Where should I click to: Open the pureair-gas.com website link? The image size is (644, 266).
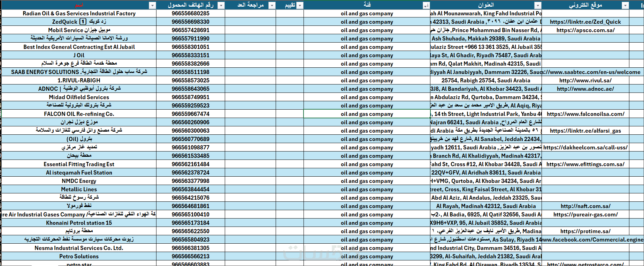pos(585,214)
